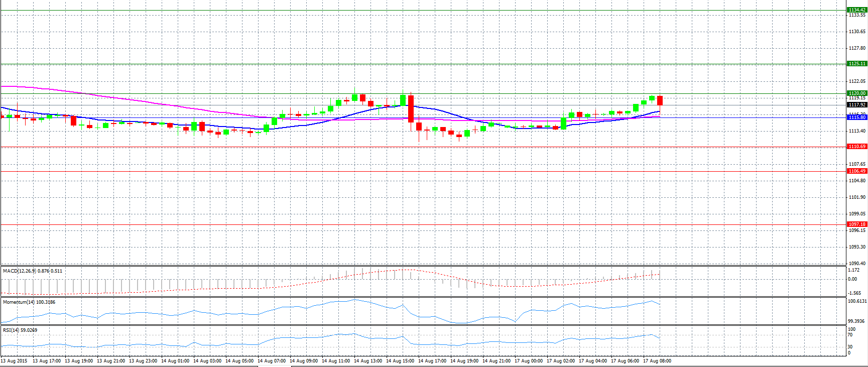This screenshot has height=367, width=868.
Task: Click the 14 Aug 03:00 time label
Action: (x=207, y=361)
